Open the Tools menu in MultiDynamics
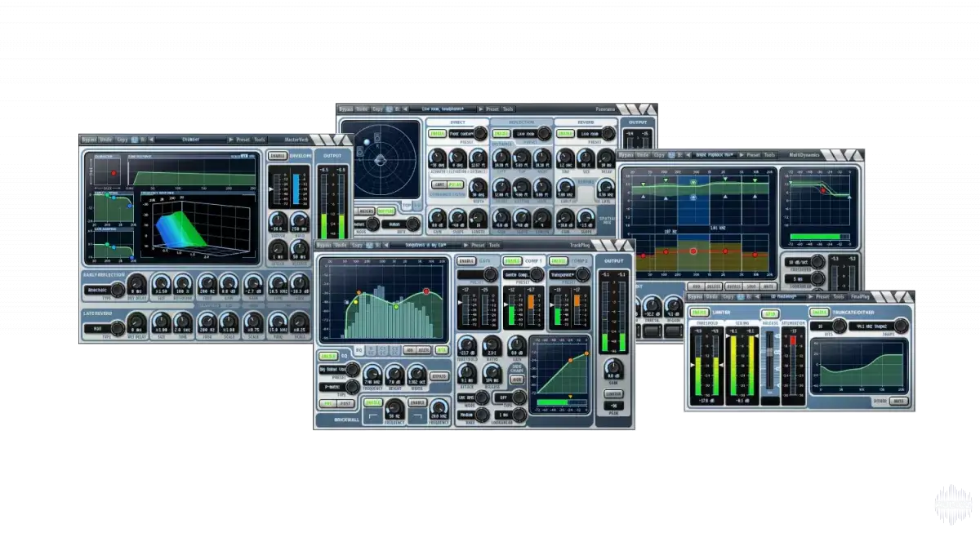Image resolution: width=980 pixels, height=533 pixels. (770, 154)
